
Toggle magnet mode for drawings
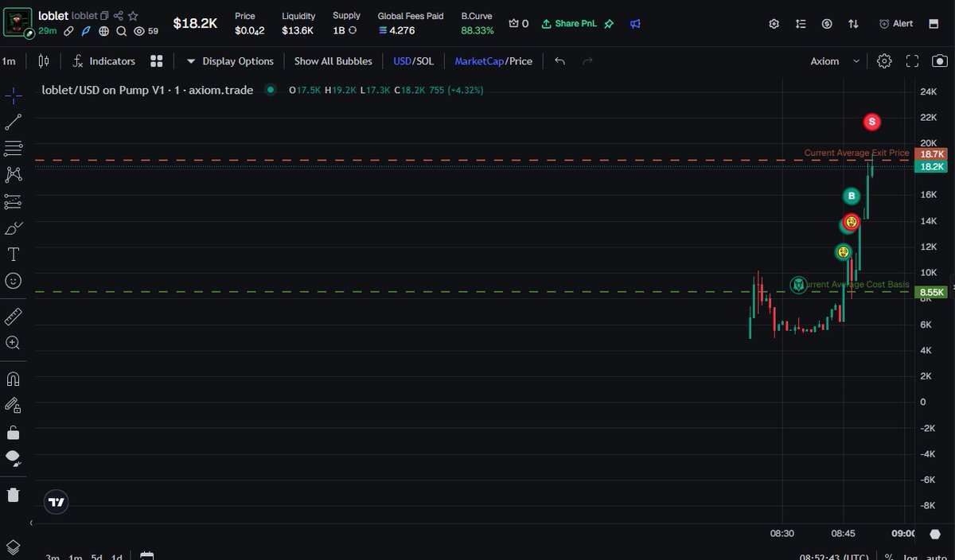coord(13,379)
